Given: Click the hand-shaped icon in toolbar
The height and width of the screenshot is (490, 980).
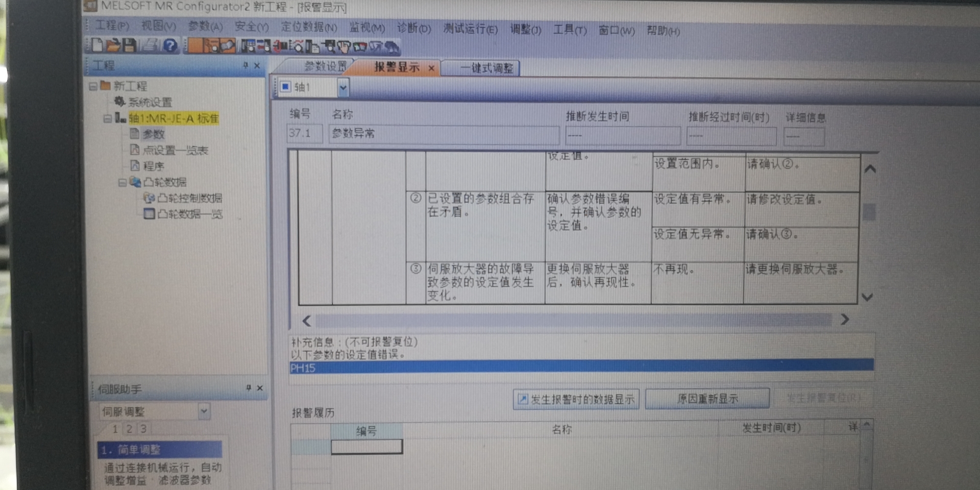Looking at the screenshot, I should [x=344, y=47].
